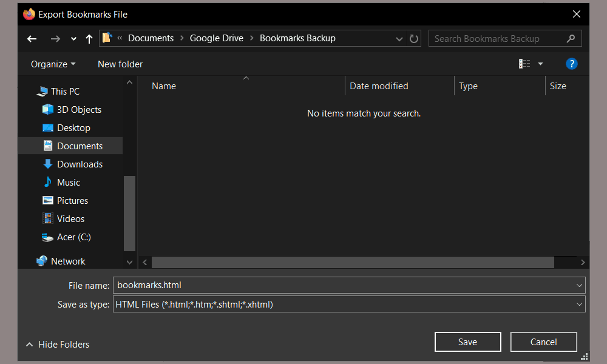The height and width of the screenshot is (364, 607).
Task: Navigate to Google Drive via breadcrumb
Action: tap(216, 38)
